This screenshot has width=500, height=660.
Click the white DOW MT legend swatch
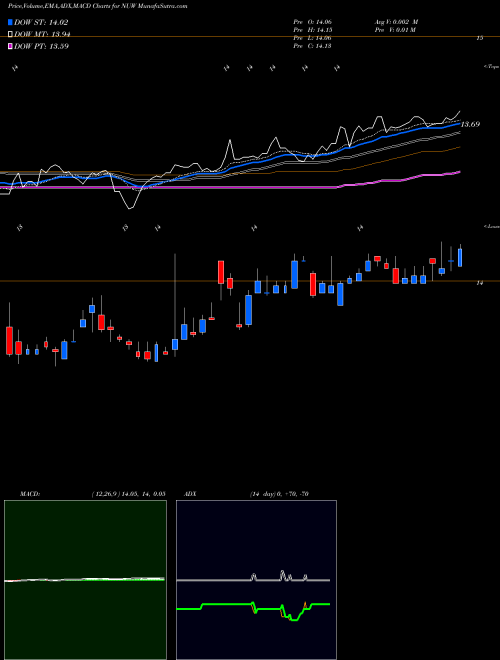tap(10, 34)
